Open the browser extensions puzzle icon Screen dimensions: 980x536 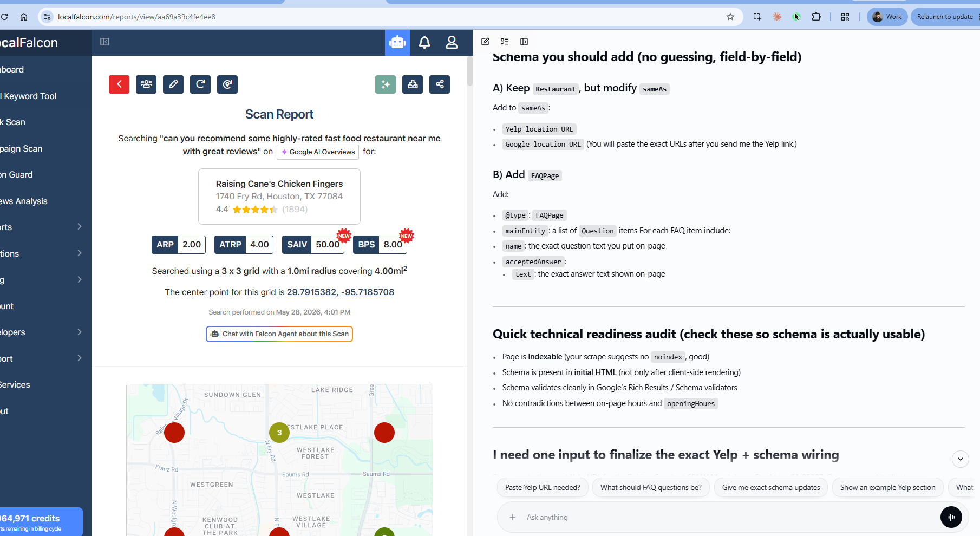coord(816,17)
